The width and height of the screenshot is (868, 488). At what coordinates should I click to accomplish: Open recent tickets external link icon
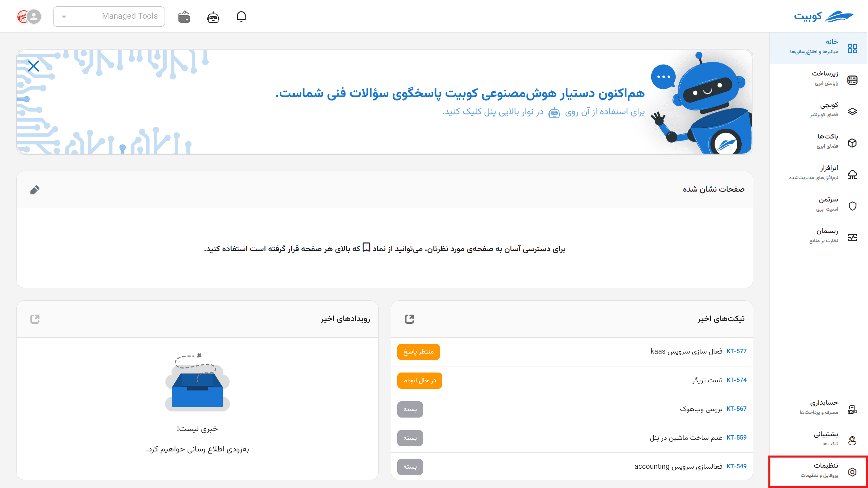click(x=409, y=319)
